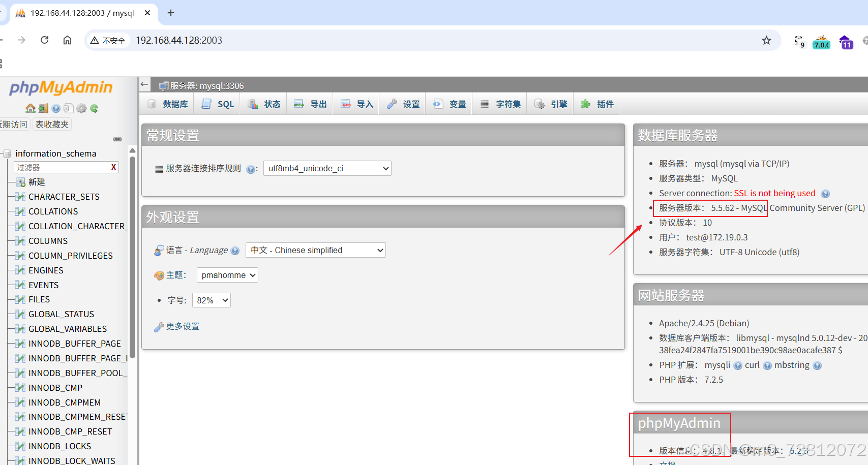Click the browser address bar URL

[179, 40]
